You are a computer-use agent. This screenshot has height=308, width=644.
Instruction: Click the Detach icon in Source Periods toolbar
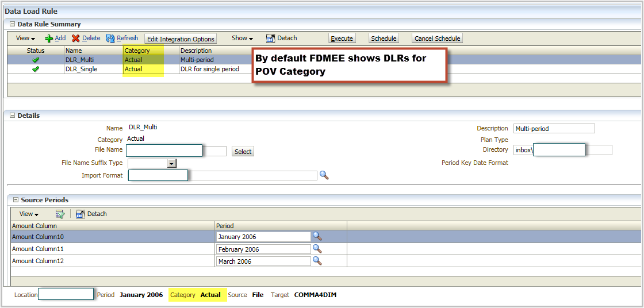click(80, 214)
